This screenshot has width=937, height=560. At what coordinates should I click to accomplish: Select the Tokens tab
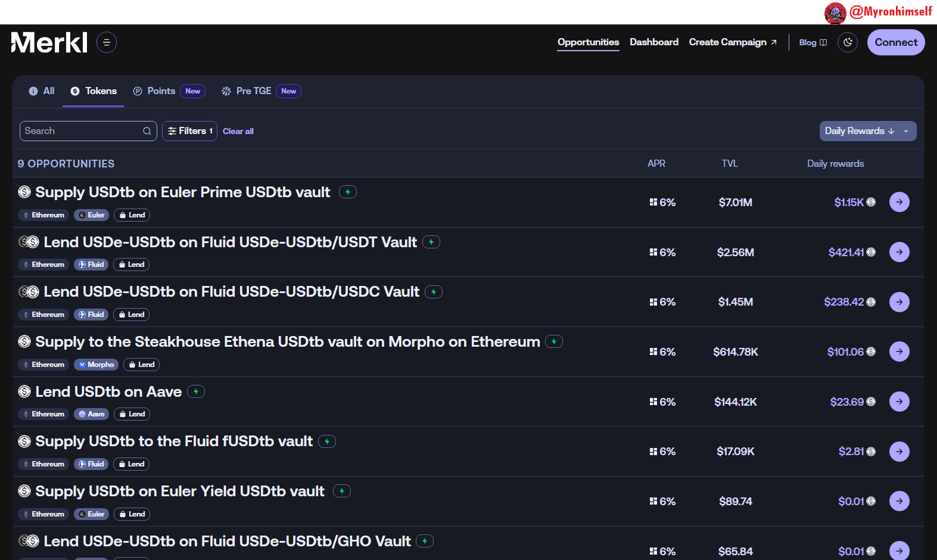94,91
